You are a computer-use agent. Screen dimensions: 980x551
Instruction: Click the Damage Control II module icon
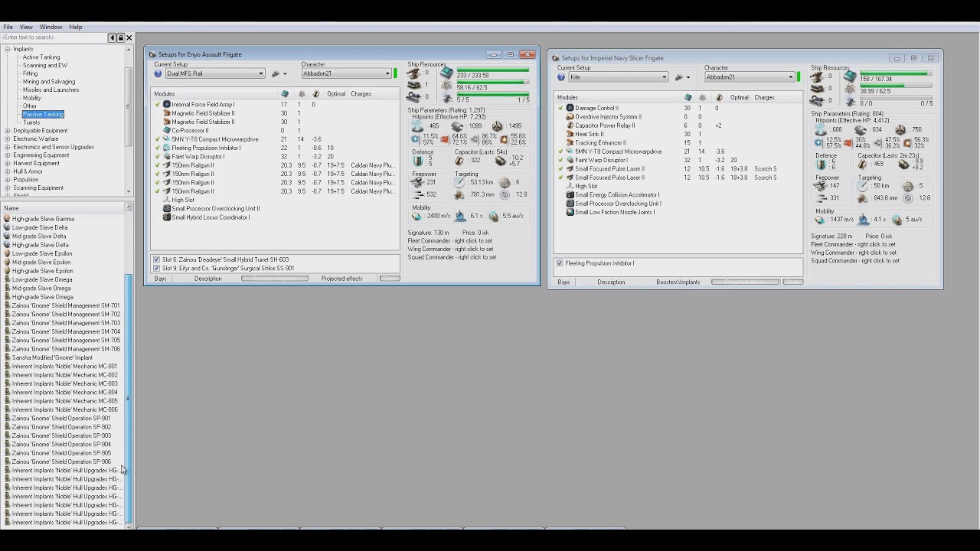pyautogui.click(x=570, y=108)
